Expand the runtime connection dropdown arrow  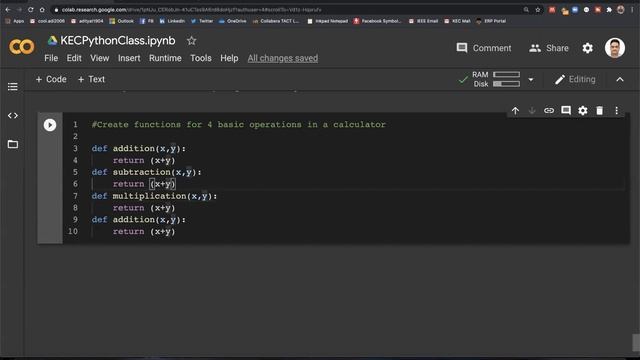(x=531, y=80)
